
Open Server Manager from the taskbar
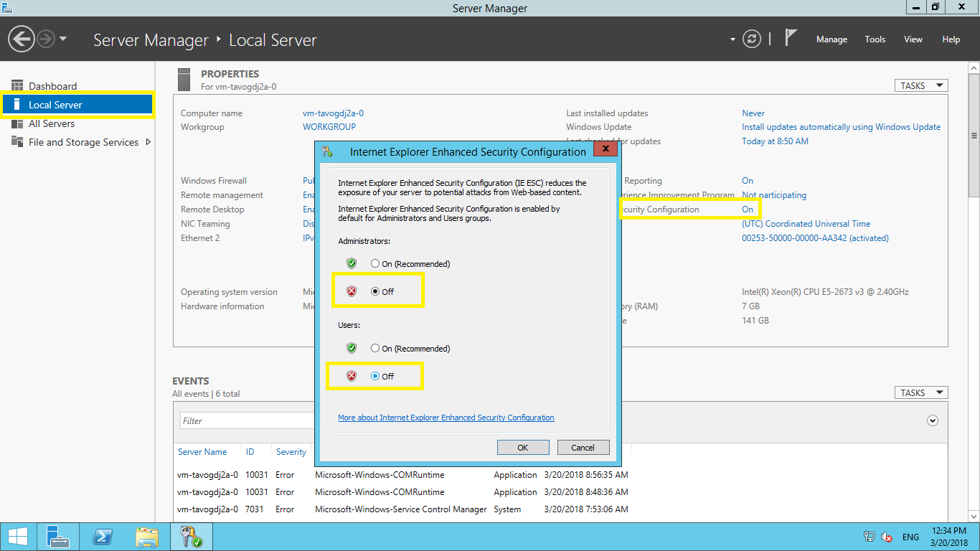58,537
